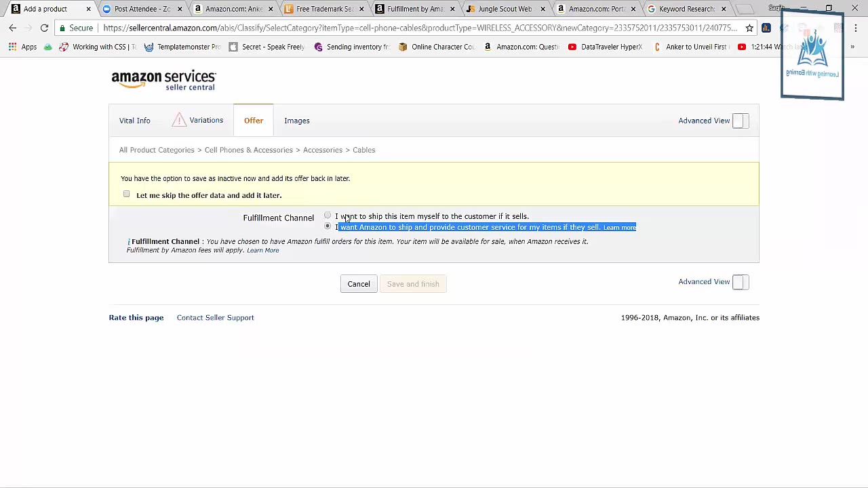868x488 pixels.
Task: Open 'All Product Categories' breadcrumb link
Action: pyautogui.click(x=157, y=150)
